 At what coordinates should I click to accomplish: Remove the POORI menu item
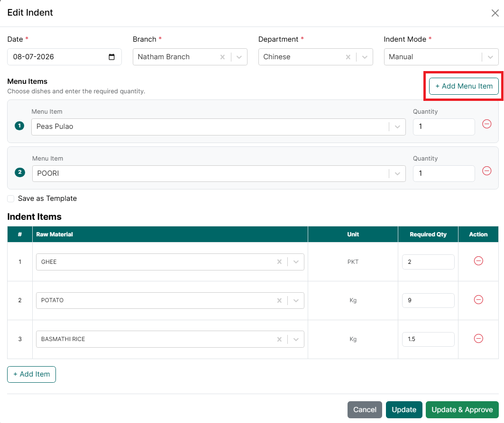point(486,171)
